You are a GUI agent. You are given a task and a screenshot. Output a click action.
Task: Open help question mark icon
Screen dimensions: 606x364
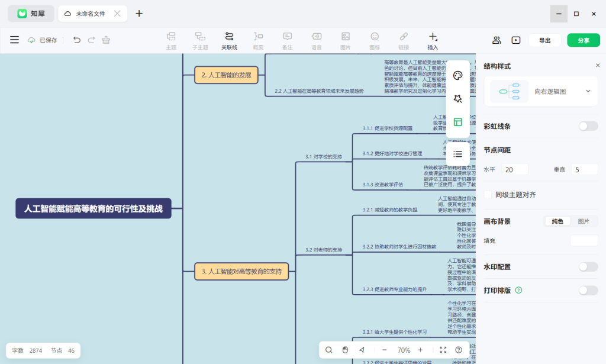[459, 350]
